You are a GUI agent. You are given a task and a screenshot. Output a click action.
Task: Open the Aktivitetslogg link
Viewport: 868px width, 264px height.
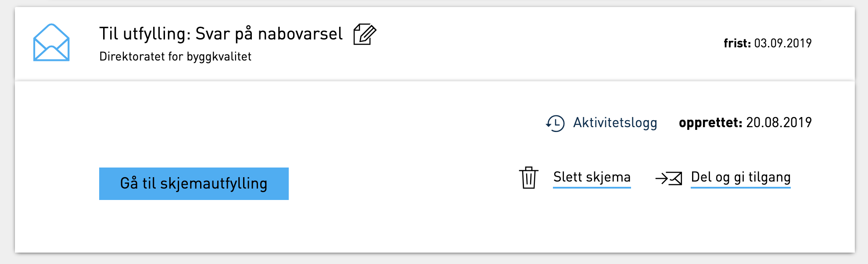point(615,123)
